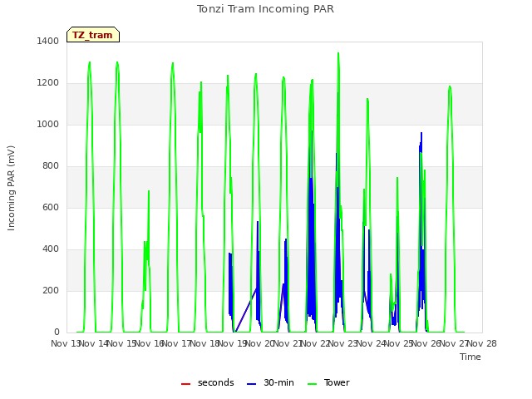Click the 200 y-axis tick label
Screen dimensions: 532x399
pos(51,290)
